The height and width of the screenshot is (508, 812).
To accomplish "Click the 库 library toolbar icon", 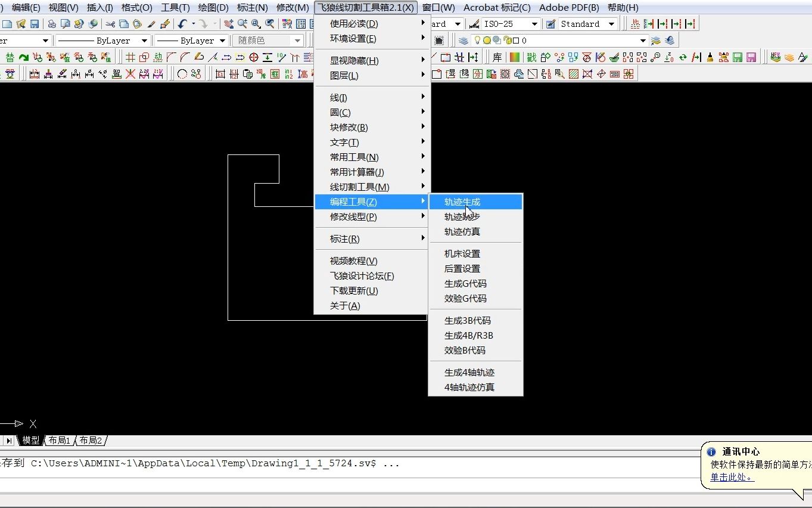I will tap(497, 58).
